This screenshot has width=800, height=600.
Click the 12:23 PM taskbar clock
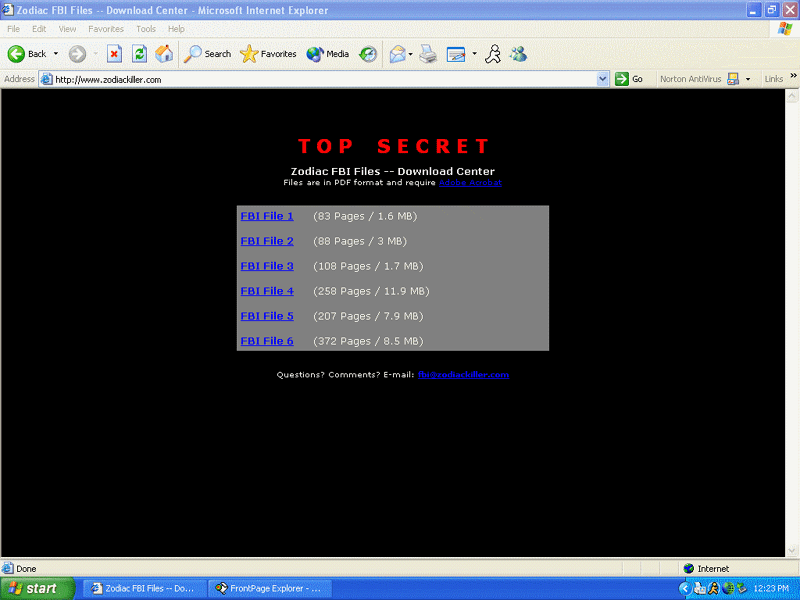(x=771, y=589)
